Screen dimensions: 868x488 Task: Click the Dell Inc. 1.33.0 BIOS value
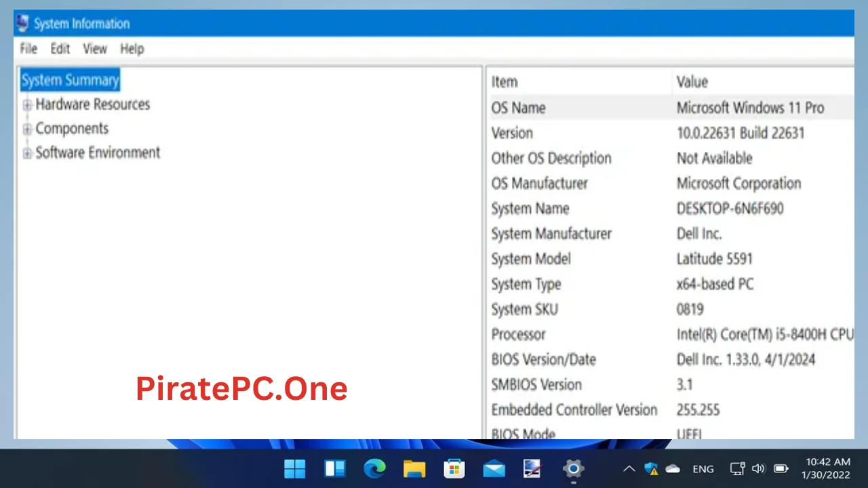point(745,359)
